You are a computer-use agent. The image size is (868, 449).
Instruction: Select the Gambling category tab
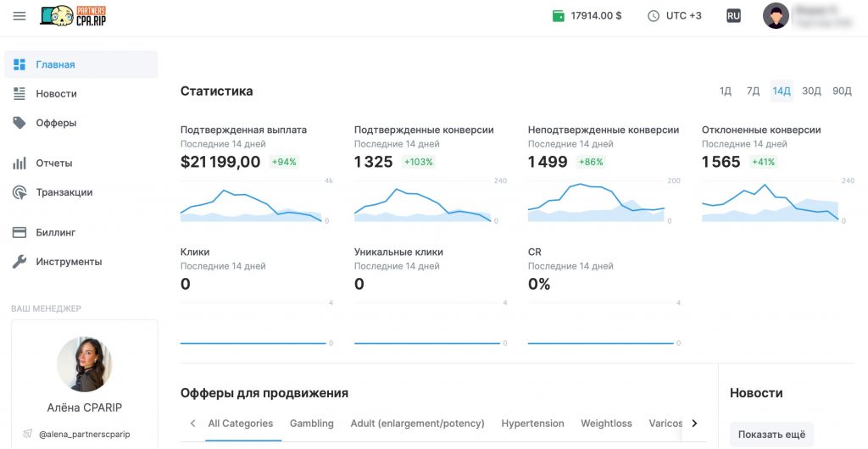[312, 424]
